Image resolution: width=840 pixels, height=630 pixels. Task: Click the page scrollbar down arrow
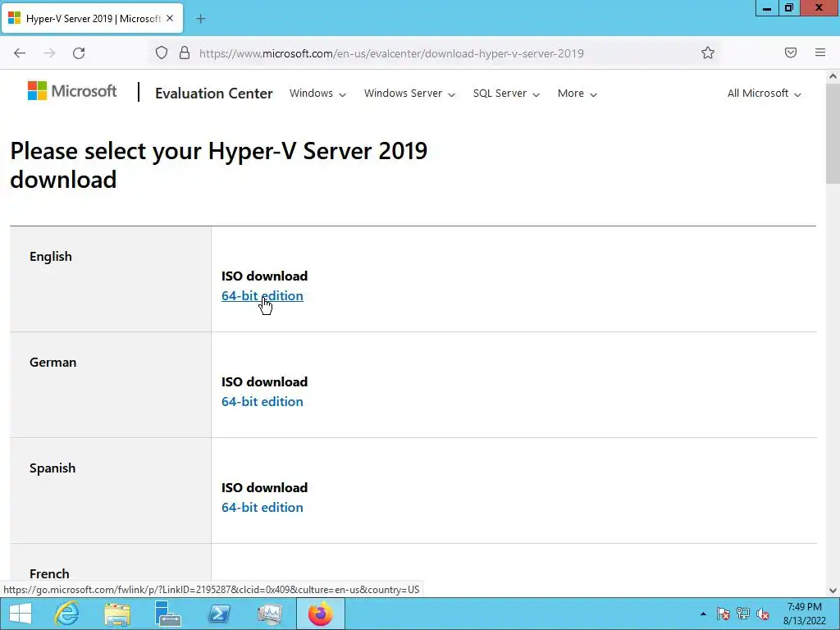tap(833, 591)
